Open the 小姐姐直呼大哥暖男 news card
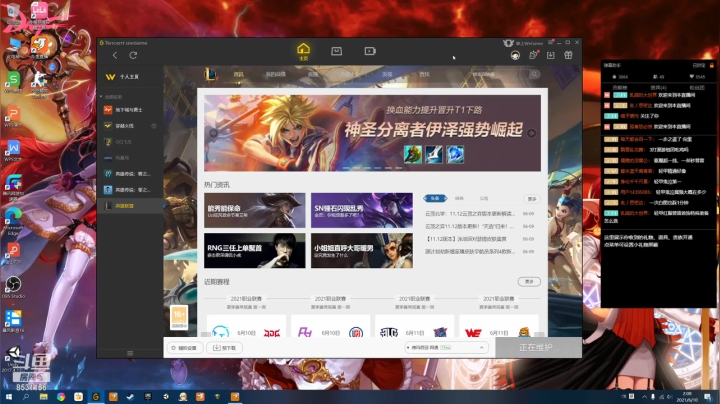 pyautogui.click(x=362, y=251)
